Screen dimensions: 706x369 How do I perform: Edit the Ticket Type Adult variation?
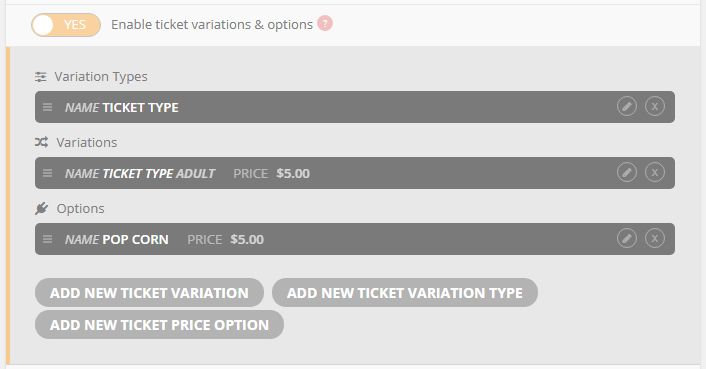pos(627,172)
